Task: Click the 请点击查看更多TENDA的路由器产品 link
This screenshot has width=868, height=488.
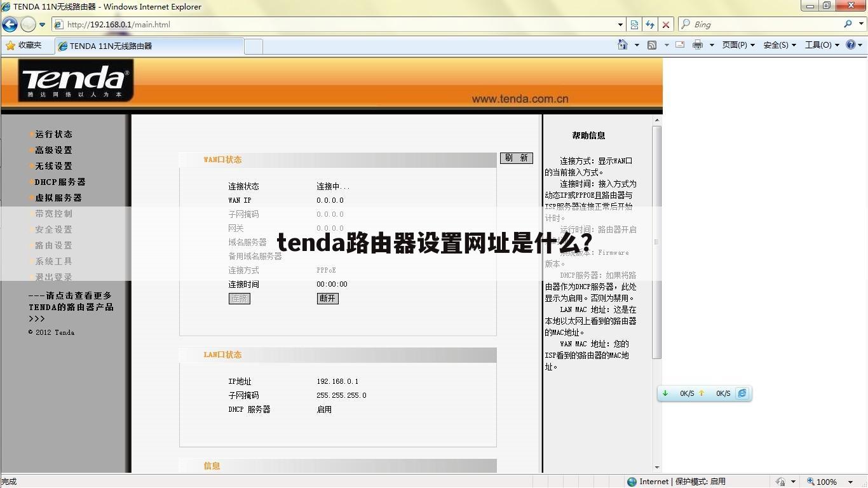Action: coord(71,307)
